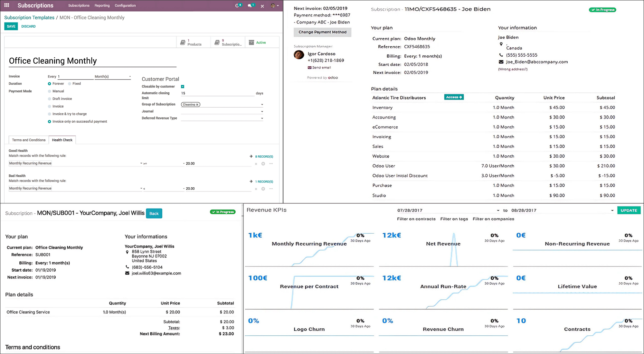
Task: Switch to Terms and Conditions tab
Action: [x=29, y=140]
